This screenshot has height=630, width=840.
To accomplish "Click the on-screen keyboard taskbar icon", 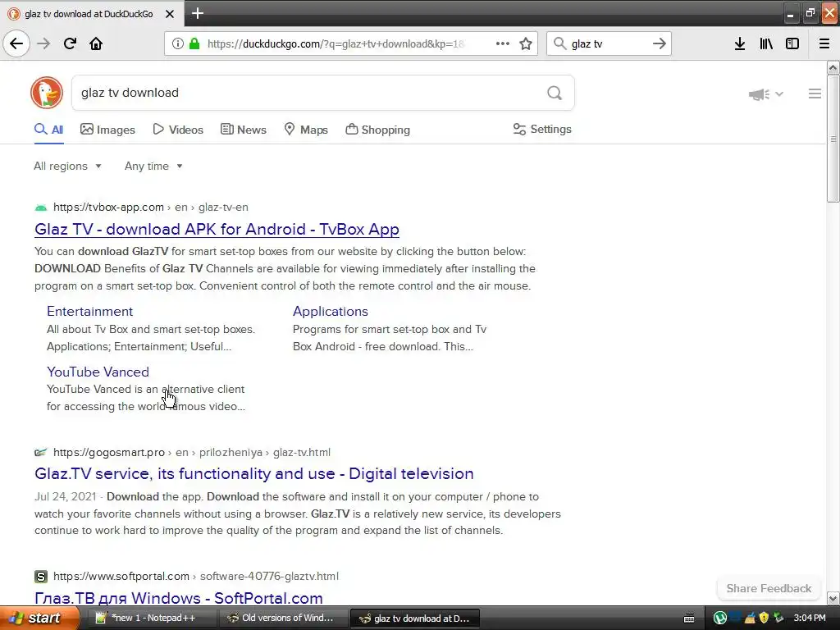I will click(689, 619).
